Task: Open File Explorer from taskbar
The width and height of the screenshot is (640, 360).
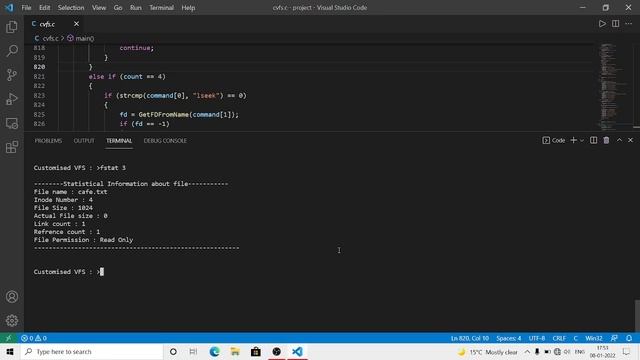Action: click(235, 351)
